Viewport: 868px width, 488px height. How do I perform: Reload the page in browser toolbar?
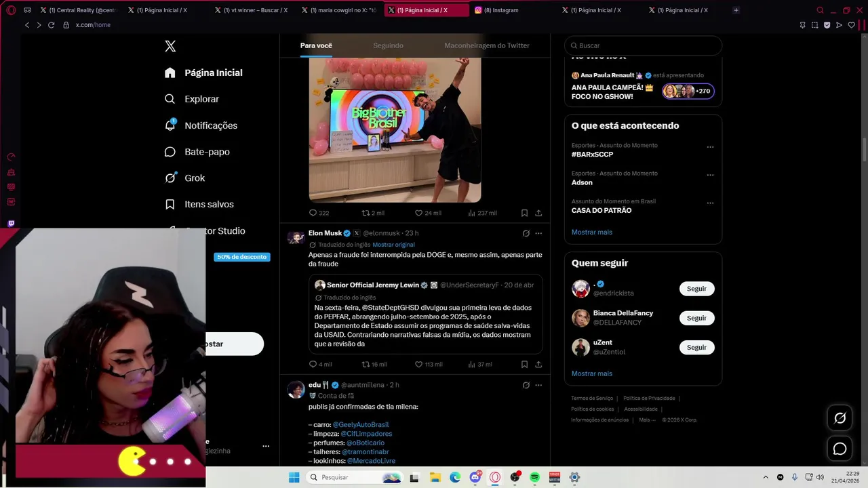coord(51,25)
